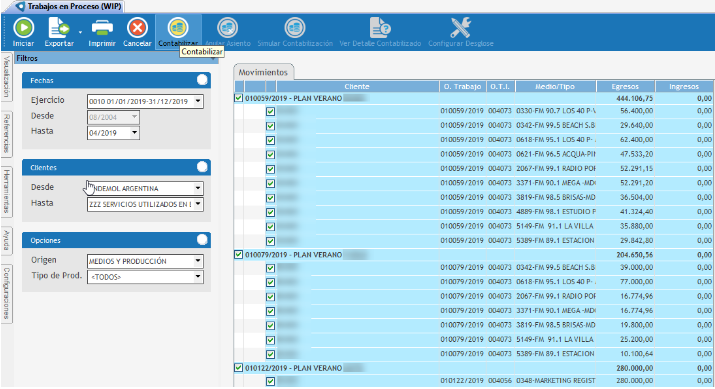Collapse the Clientes panel round button
The width and height of the screenshot is (715, 389).
(202, 167)
